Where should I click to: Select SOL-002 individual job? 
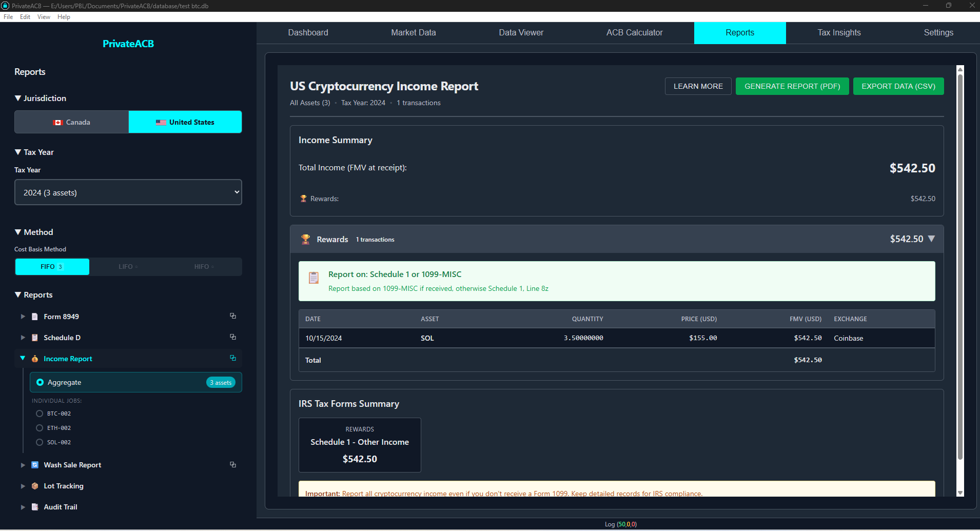click(x=53, y=442)
